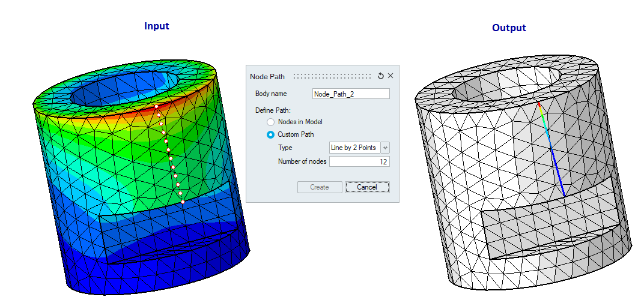Click the Line by 2 Points combo box
Image resolution: width=644 pixels, height=306 pixels.
tap(354, 148)
